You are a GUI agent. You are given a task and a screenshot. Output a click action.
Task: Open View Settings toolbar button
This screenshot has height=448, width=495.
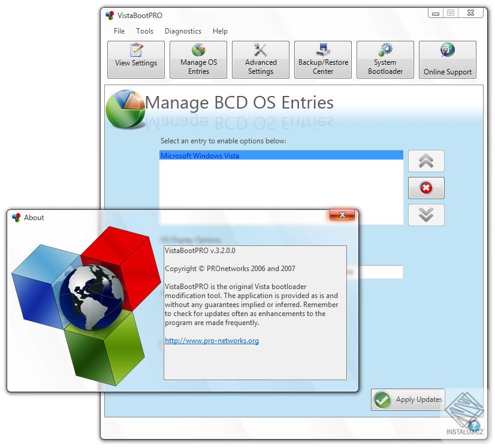click(x=136, y=59)
